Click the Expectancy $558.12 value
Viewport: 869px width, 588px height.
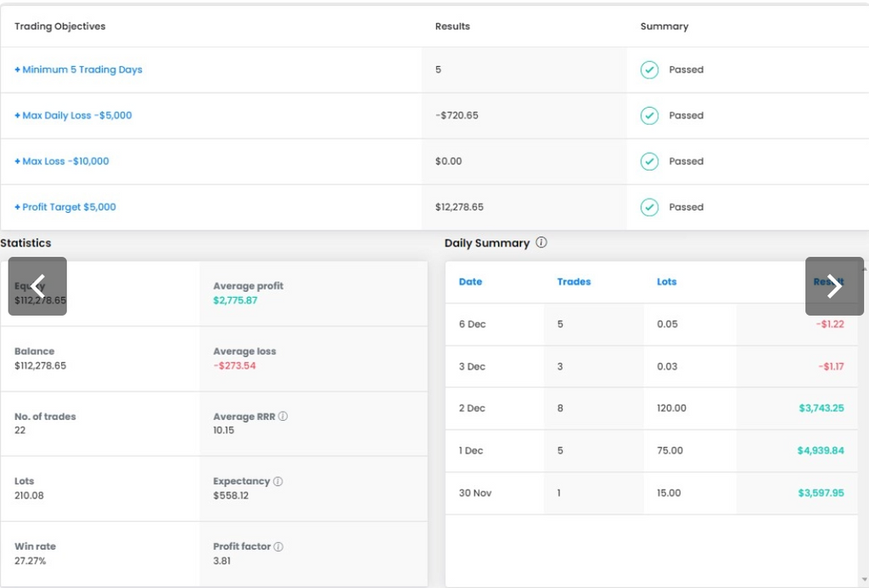(x=231, y=496)
